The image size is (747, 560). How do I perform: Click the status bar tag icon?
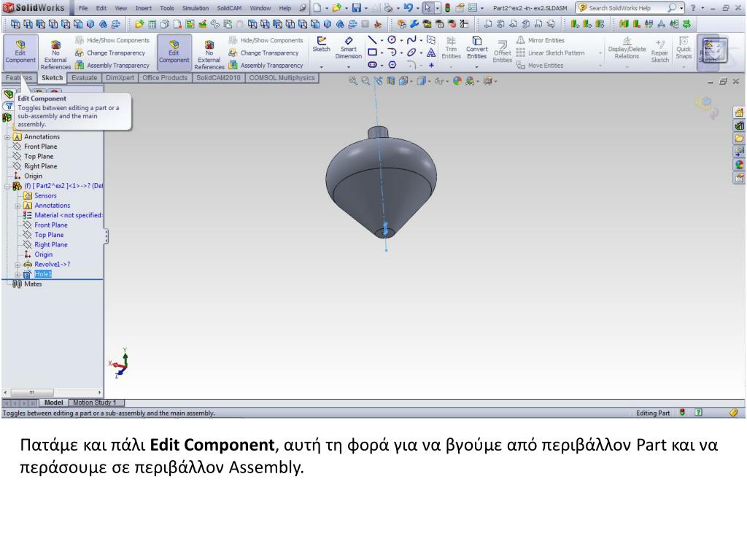(734, 413)
